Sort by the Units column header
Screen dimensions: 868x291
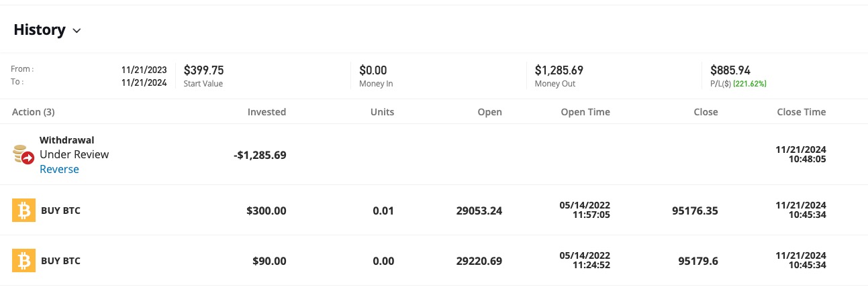point(383,112)
